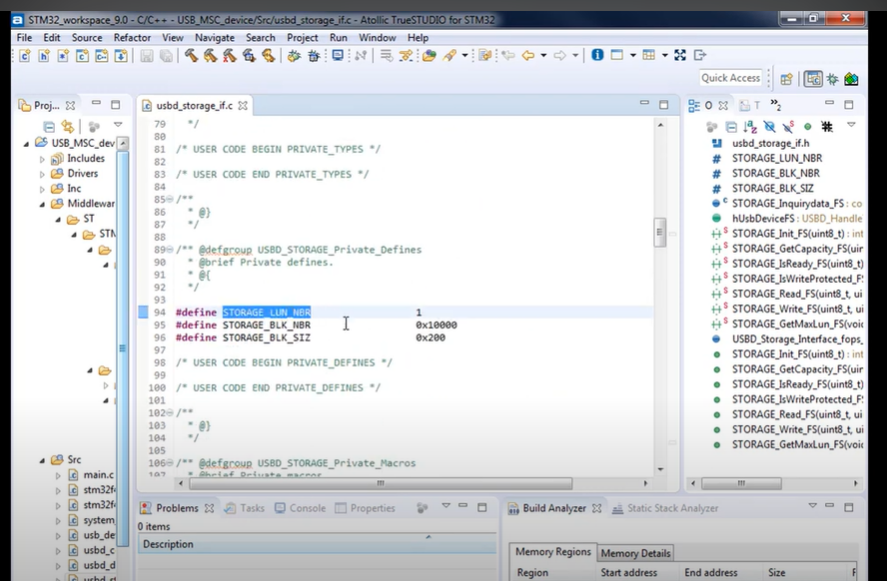Image resolution: width=887 pixels, height=581 pixels.
Task: Select STORAGE_BLK_NBR in the Outline list
Action: point(774,173)
